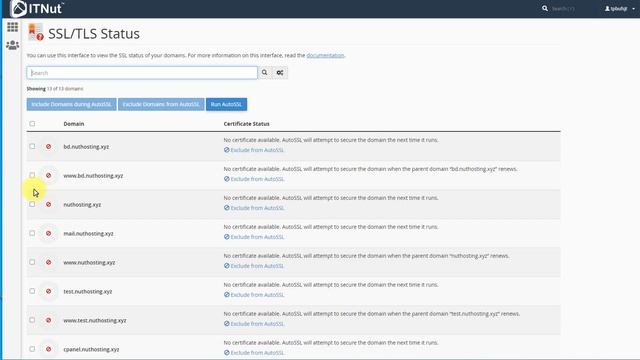
Task: Open the user account dropdown in header
Action: pos(620,9)
